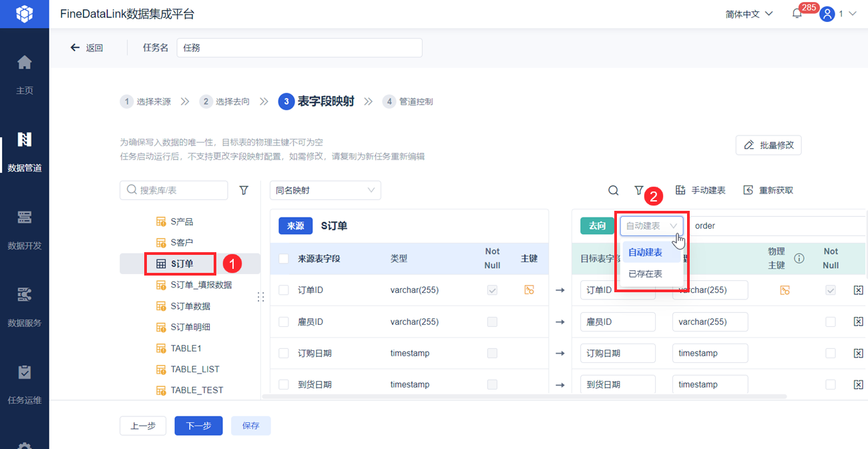This screenshot has height=449, width=868.
Task: Toggle Not Null for target 订购日期
Action: 831,353
